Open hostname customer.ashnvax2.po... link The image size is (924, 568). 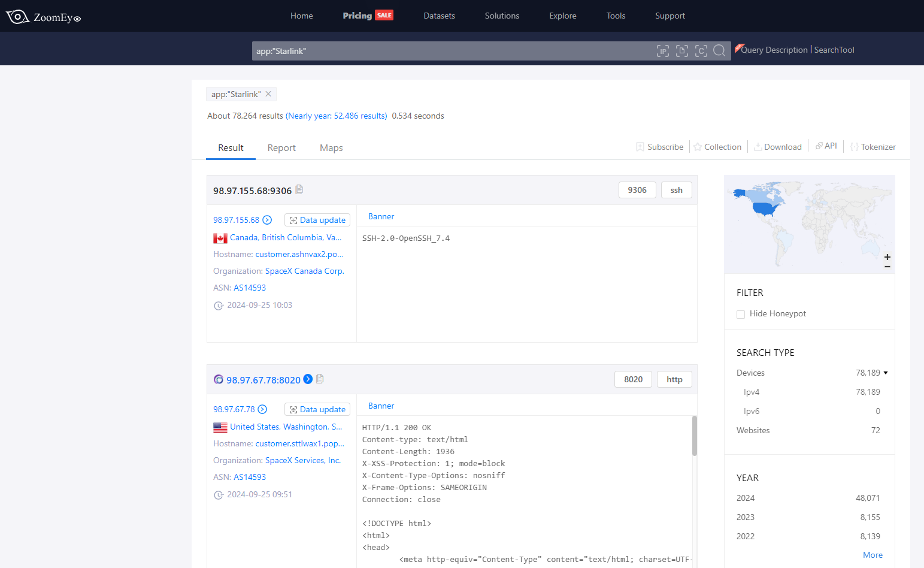299,254
